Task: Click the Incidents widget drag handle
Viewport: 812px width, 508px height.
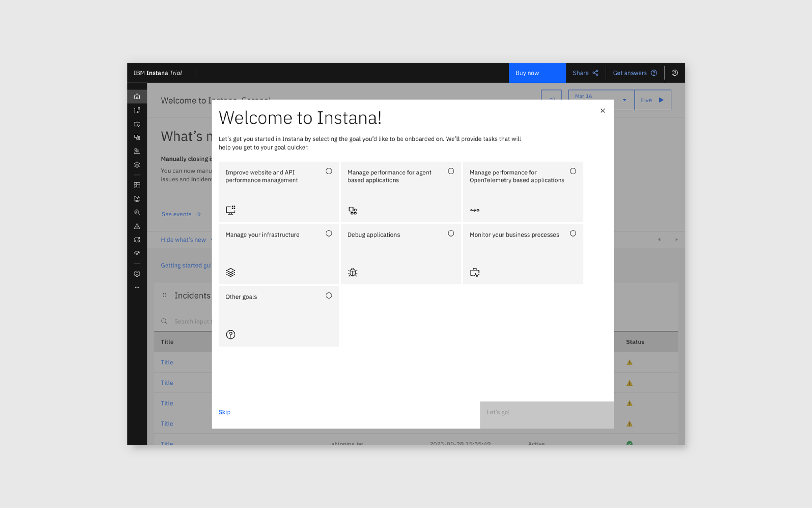Action: point(164,295)
